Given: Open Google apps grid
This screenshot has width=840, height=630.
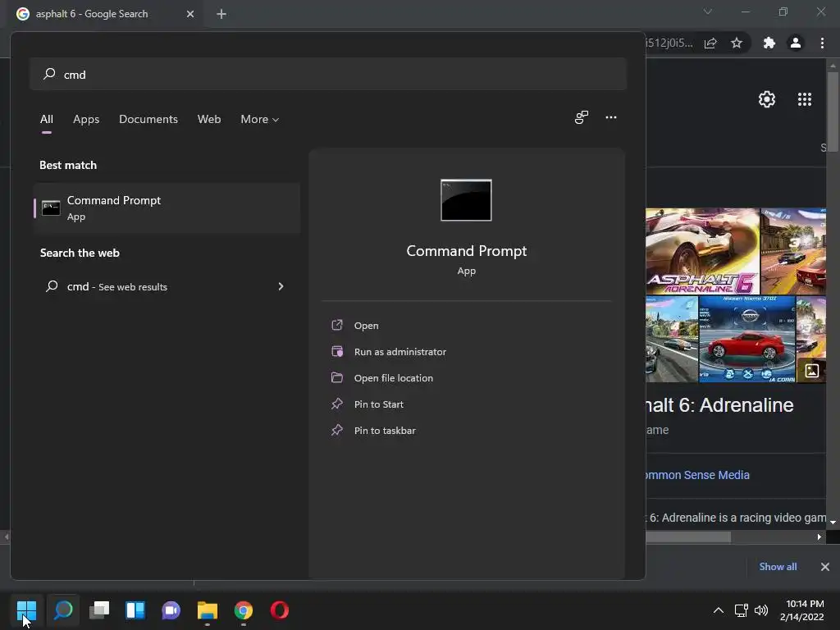Looking at the screenshot, I should pyautogui.click(x=805, y=99).
